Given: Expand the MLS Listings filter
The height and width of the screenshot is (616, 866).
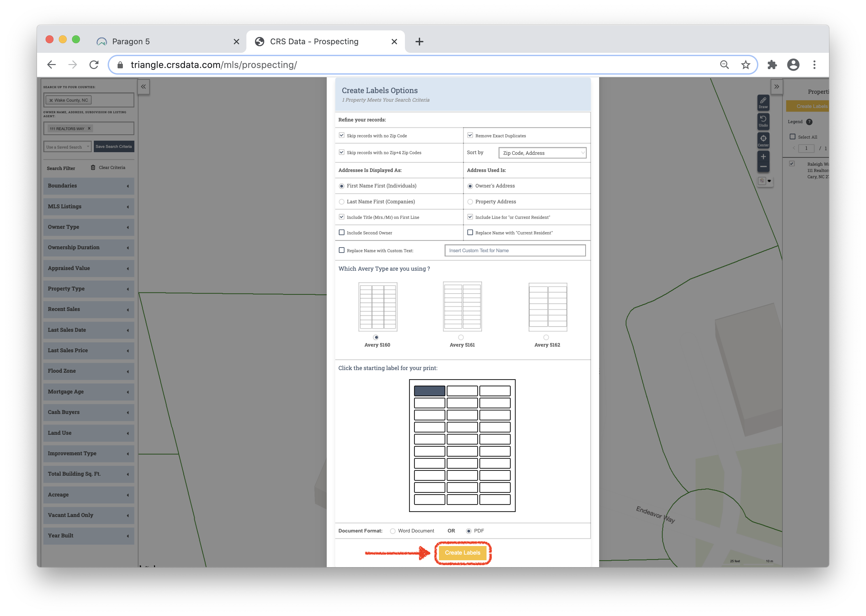Looking at the screenshot, I should click(x=89, y=207).
